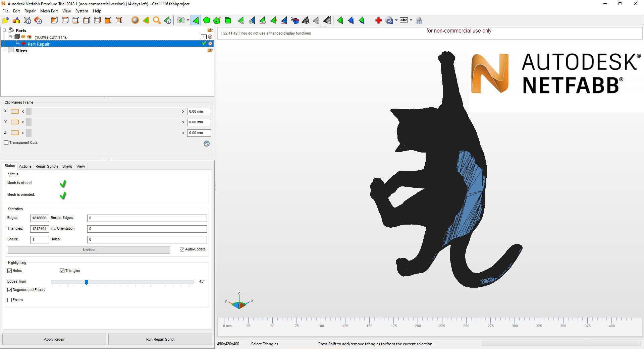Image resolution: width=644 pixels, height=349 pixels.
Task: Click the folder icon on the Slices row
Action: pos(210,50)
